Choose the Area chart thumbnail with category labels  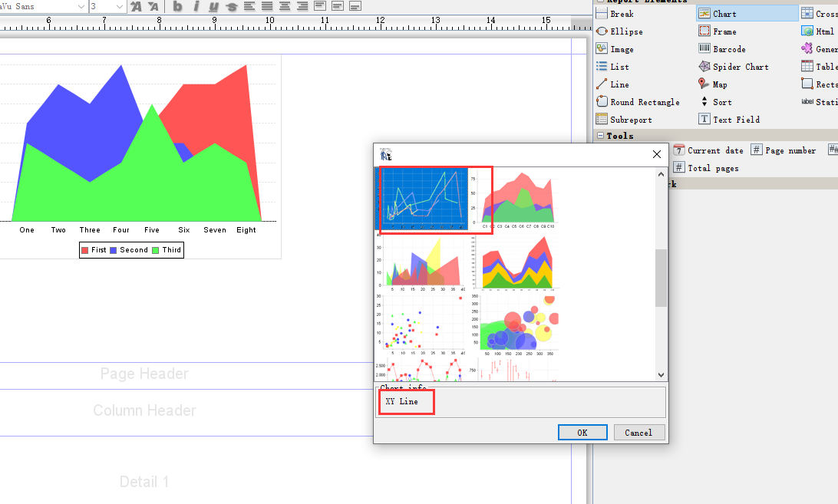(514, 199)
